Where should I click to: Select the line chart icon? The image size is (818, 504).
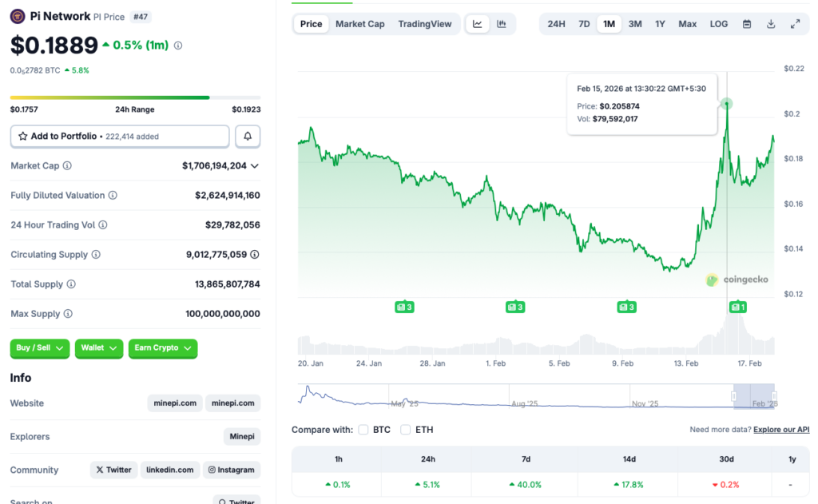[477, 24]
